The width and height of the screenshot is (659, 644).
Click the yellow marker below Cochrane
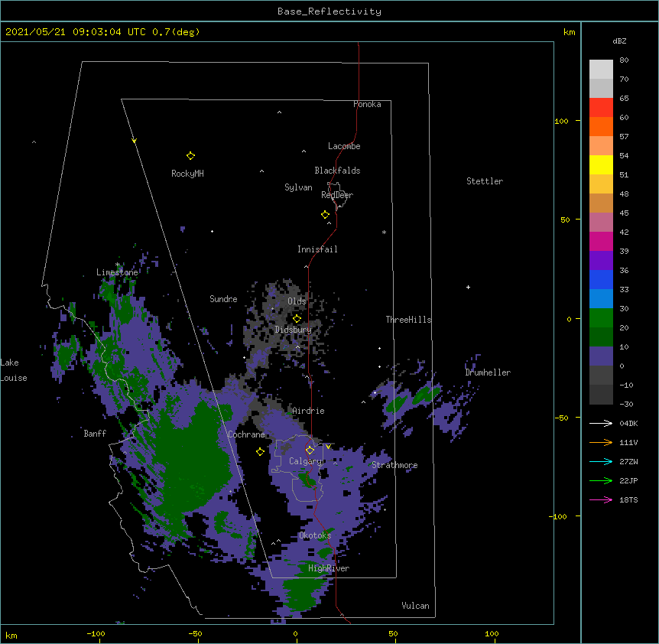click(x=260, y=452)
